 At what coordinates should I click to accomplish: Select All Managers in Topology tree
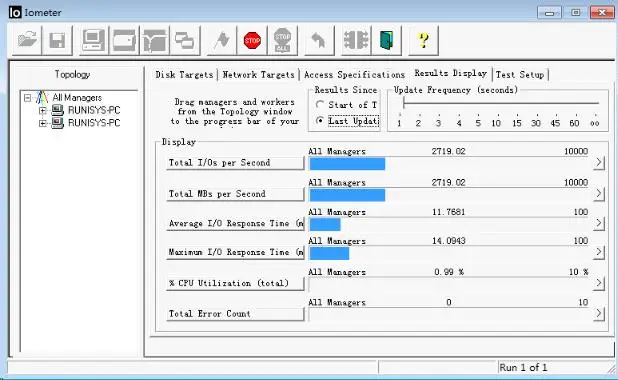click(x=77, y=97)
